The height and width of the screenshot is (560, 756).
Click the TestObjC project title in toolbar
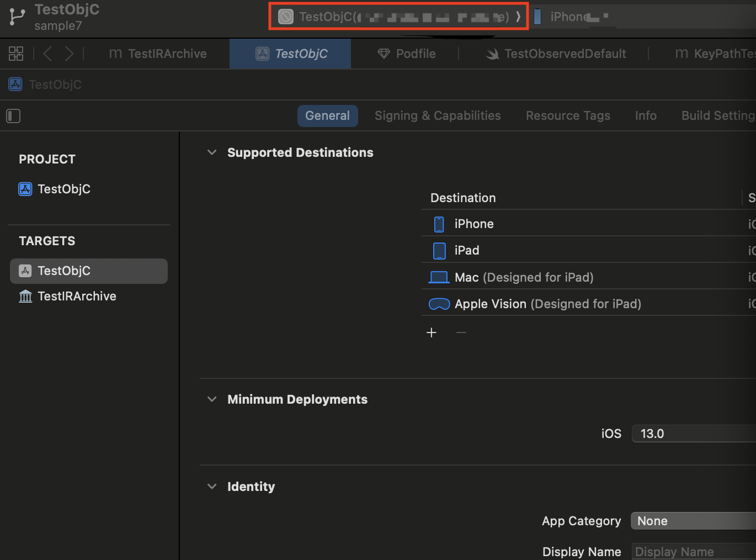(x=67, y=9)
